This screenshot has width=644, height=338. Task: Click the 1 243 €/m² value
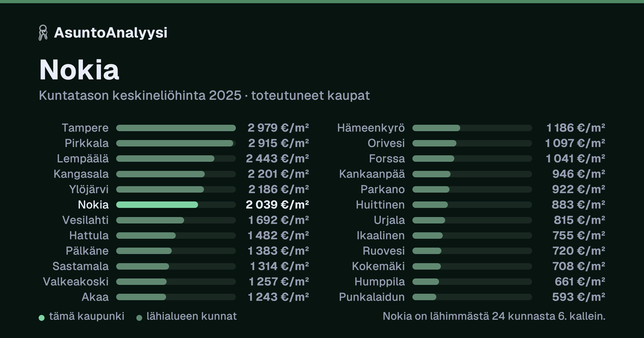tap(278, 297)
